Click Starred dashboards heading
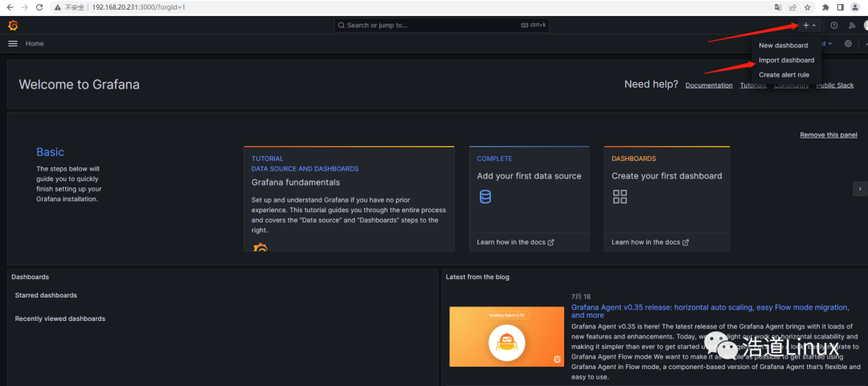 pos(46,295)
